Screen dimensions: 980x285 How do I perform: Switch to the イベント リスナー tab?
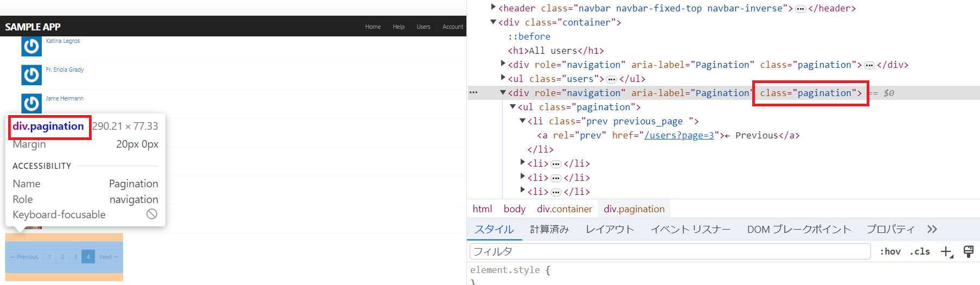click(x=690, y=229)
